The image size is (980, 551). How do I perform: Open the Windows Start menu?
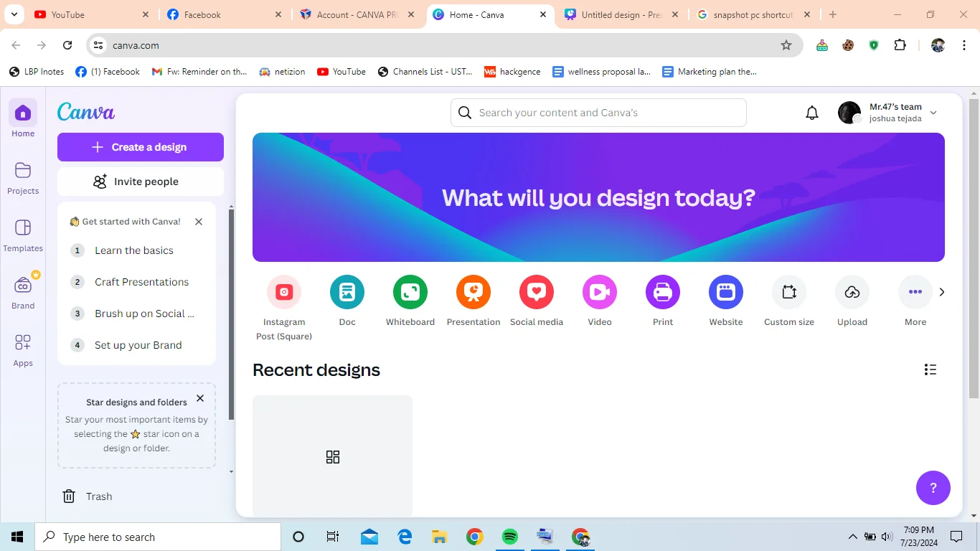17,537
